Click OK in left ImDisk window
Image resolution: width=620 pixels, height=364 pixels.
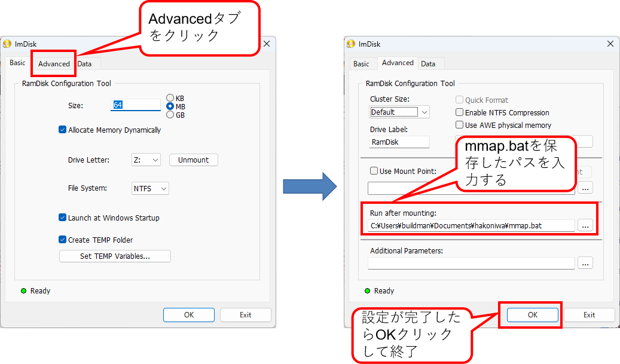coord(189,315)
